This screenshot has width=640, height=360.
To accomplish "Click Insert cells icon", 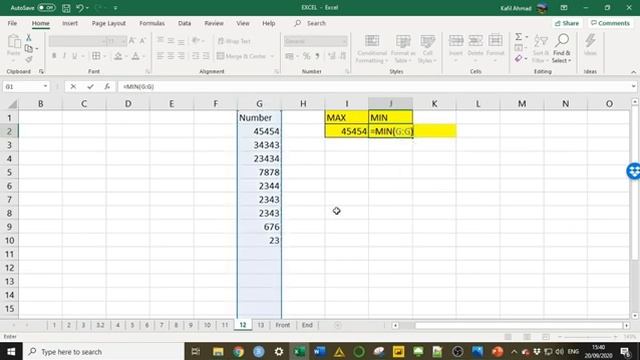I will coord(456,41).
